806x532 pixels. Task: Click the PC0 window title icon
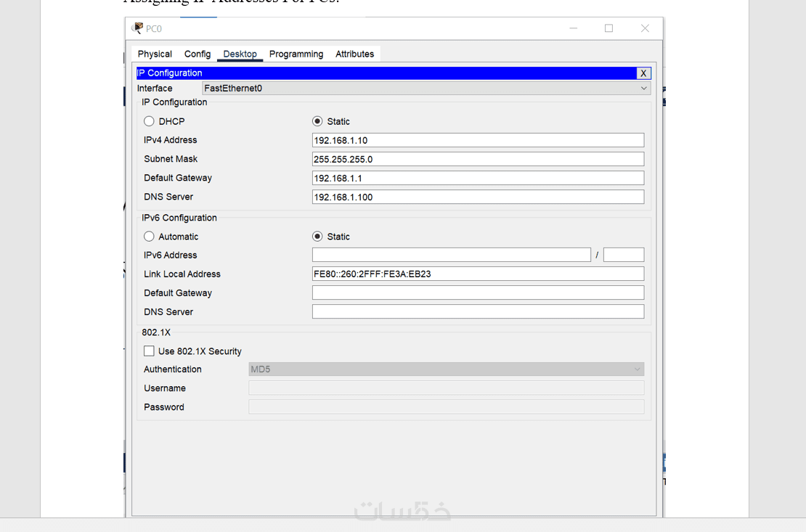point(137,28)
